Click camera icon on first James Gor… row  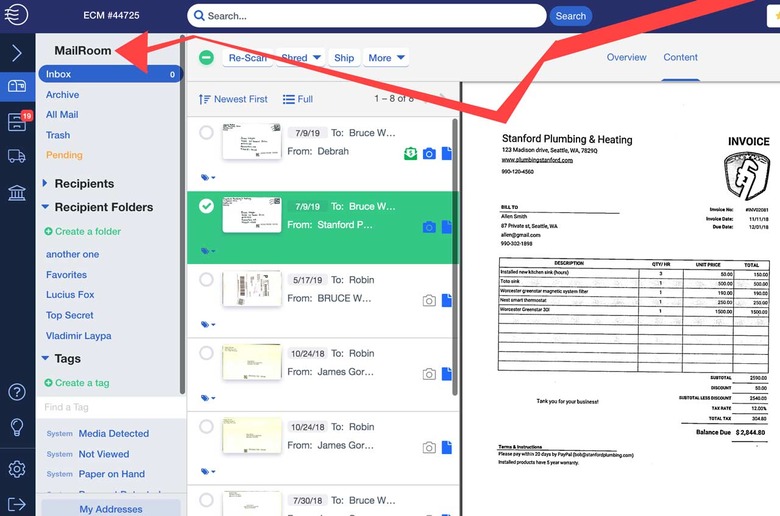click(429, 374)
